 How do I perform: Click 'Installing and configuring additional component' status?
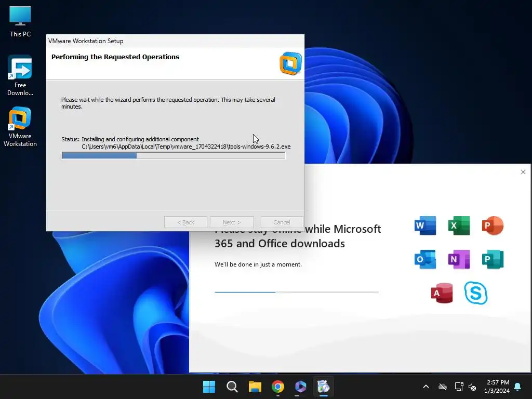click(x=140, y=139)
